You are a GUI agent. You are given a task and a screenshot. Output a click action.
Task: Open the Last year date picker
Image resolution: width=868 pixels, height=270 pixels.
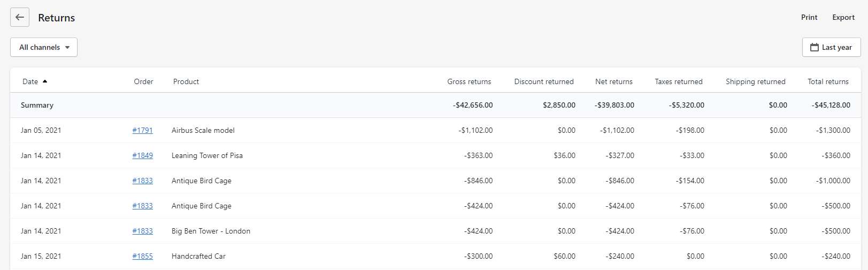coord(831,47)
